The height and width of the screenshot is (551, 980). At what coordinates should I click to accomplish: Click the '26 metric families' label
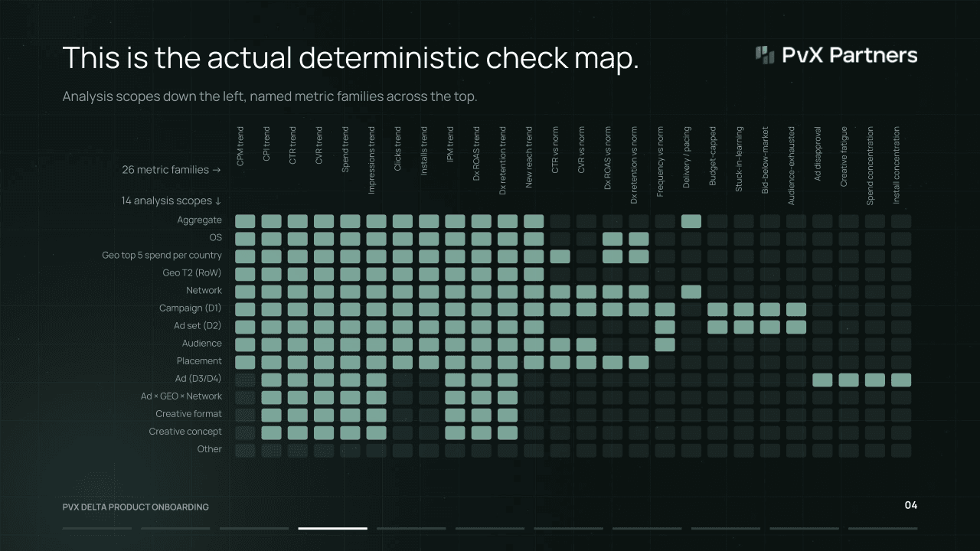tap(171, 170)
